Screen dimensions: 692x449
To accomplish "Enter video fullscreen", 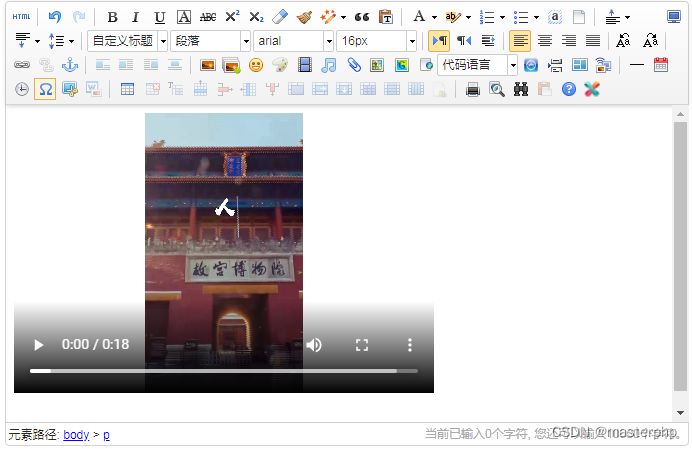I will coord(362,345).
